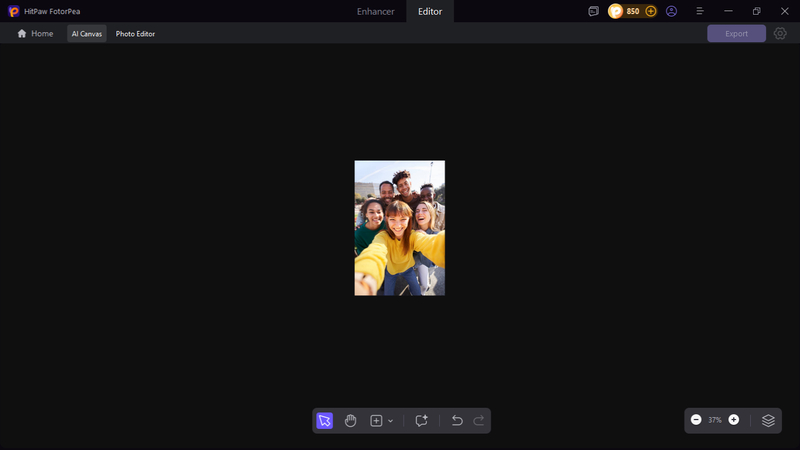Viewport: 800px width, 450px height.
Task: Redo the last undone action
Action: pyautogui.click(x=479, y=420)
